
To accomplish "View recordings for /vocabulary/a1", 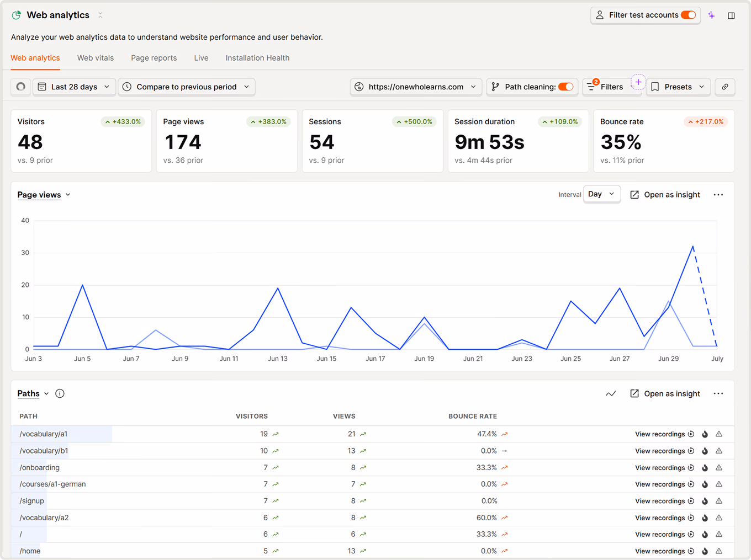I will click(664, 434).
